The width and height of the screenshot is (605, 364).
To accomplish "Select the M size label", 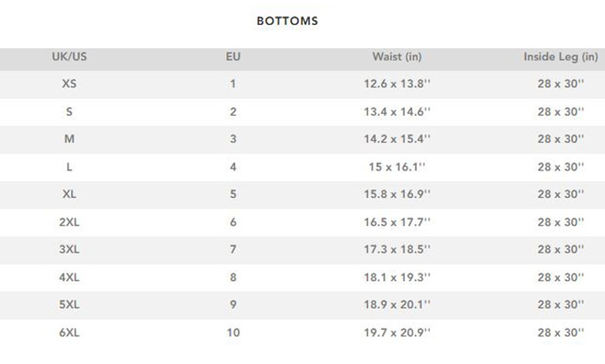I will point(70,139).
